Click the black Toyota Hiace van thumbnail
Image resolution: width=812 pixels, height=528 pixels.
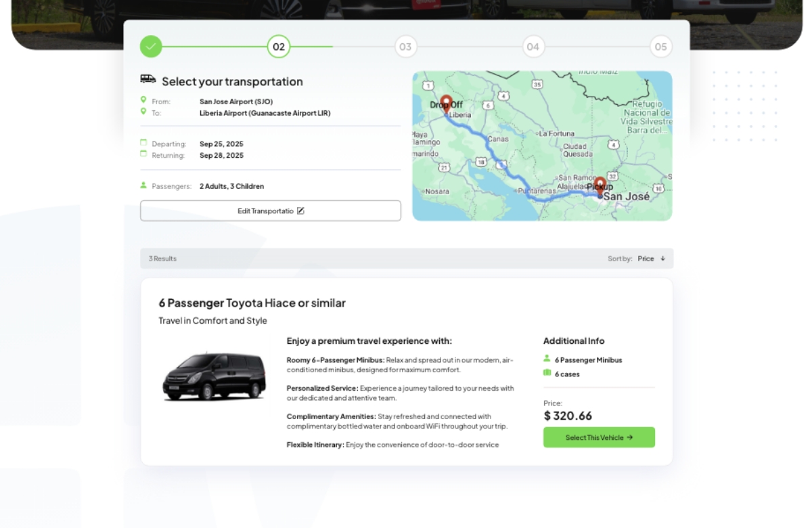[x=215, y=376]
